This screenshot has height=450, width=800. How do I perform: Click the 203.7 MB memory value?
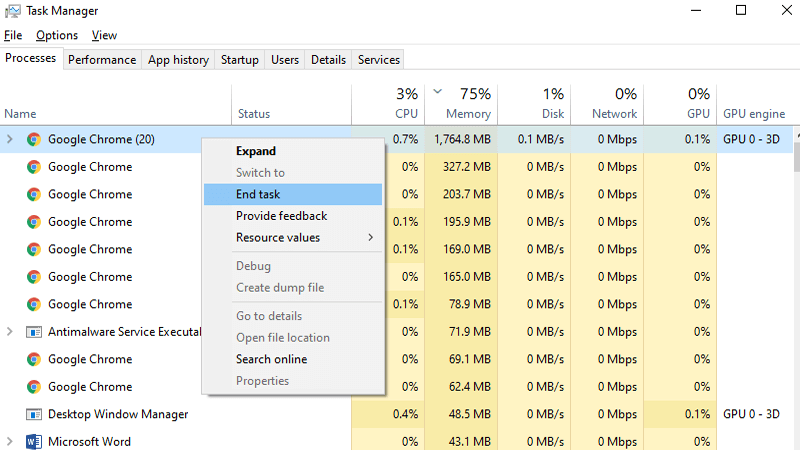point(466,194)
